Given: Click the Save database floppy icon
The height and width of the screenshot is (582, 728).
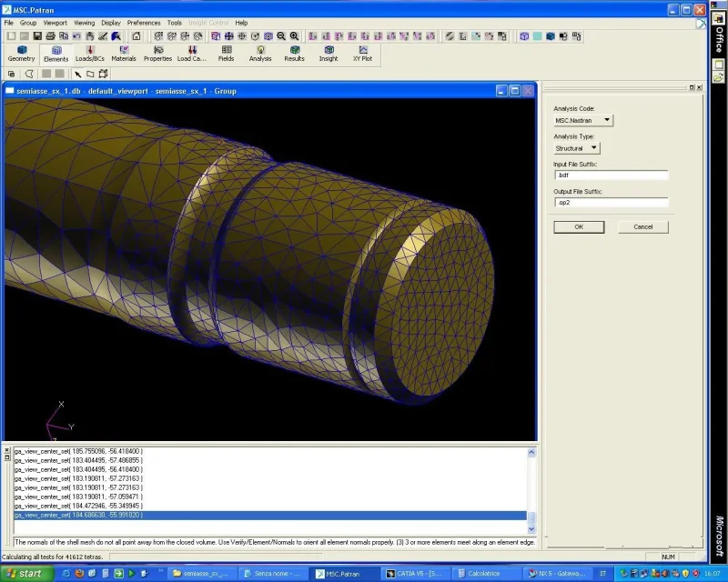Looking at the screenshot, I should [x=37, y=36].
